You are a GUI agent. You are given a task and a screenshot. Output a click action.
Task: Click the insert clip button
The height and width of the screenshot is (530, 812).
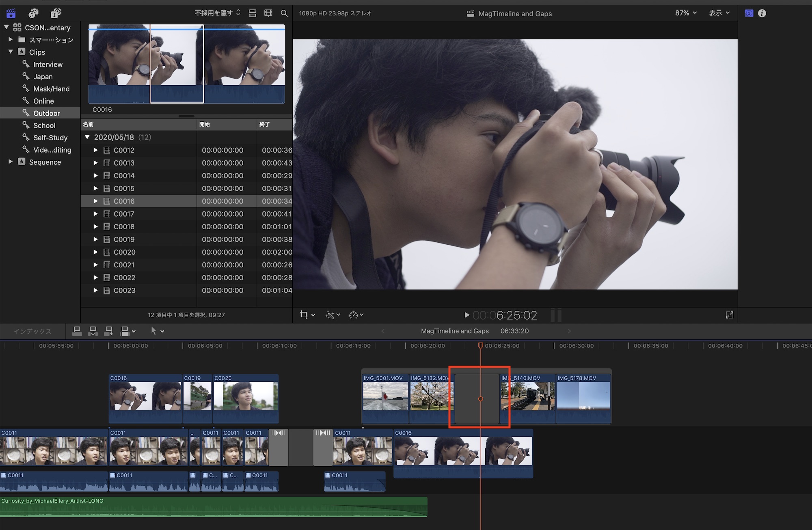[x=93, y=331]
